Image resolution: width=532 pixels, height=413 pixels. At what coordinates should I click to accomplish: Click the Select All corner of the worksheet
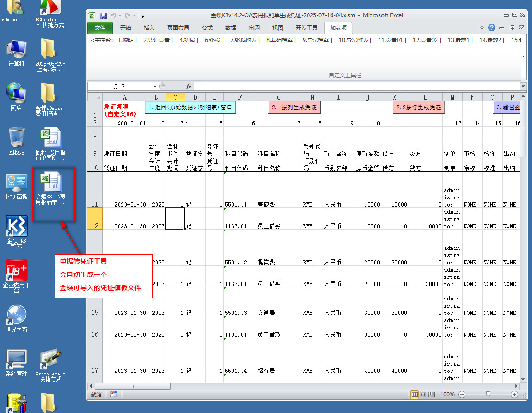pyautogui.click(x=95, y=97)
